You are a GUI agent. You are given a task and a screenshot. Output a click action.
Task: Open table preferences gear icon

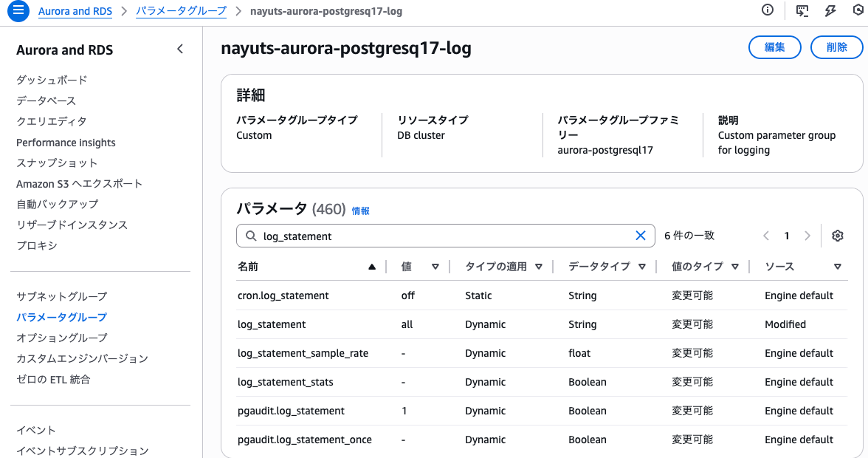point(837,236)
